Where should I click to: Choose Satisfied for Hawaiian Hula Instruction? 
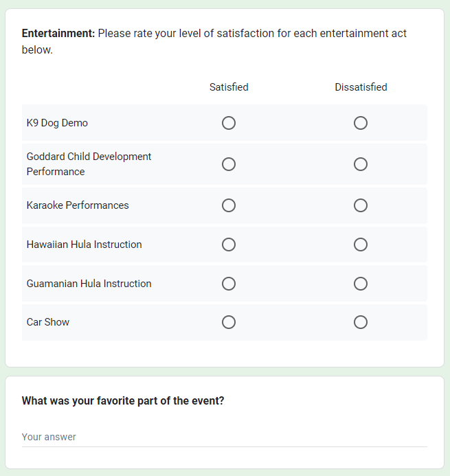point(229,245)
